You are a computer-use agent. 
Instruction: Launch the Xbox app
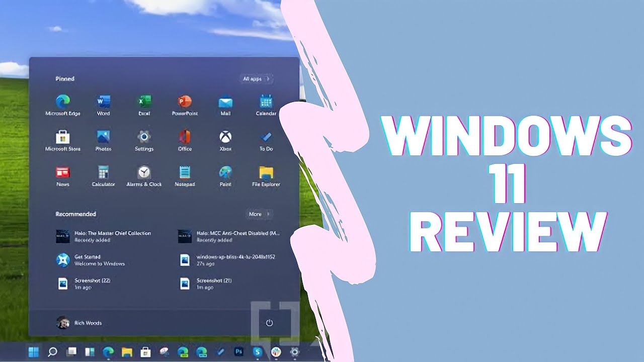[x=225, y=141]
